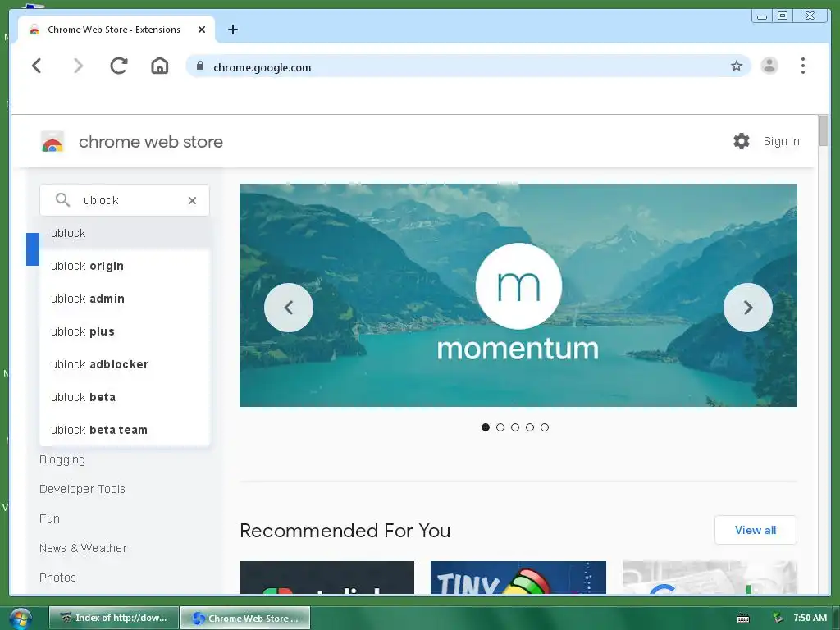Image resolution: width=840 pixels, height=630 pixels.
Task: Choose the 'ublock admin' suggestion
Action: point(125,299)
